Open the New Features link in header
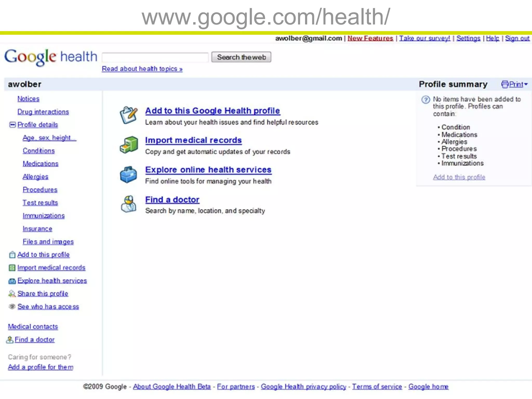The height and width of the screenshot is (399, 532). [x=370, y=38]
